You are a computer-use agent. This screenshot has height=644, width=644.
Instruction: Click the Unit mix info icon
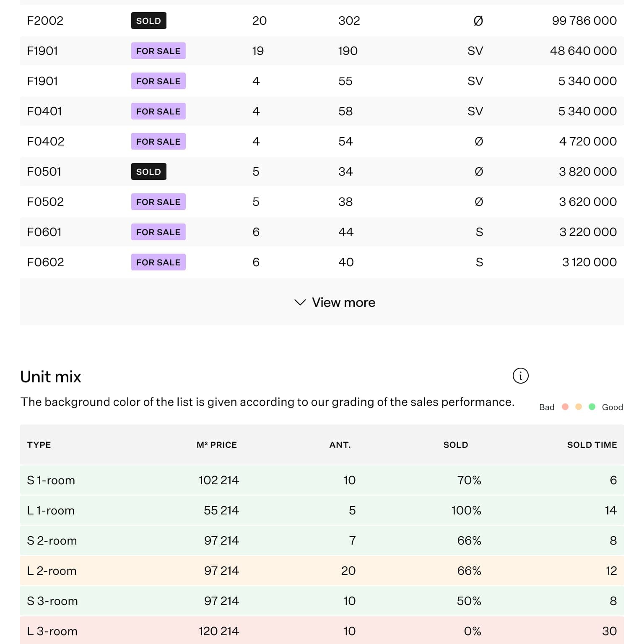click(x=520, y=376)
